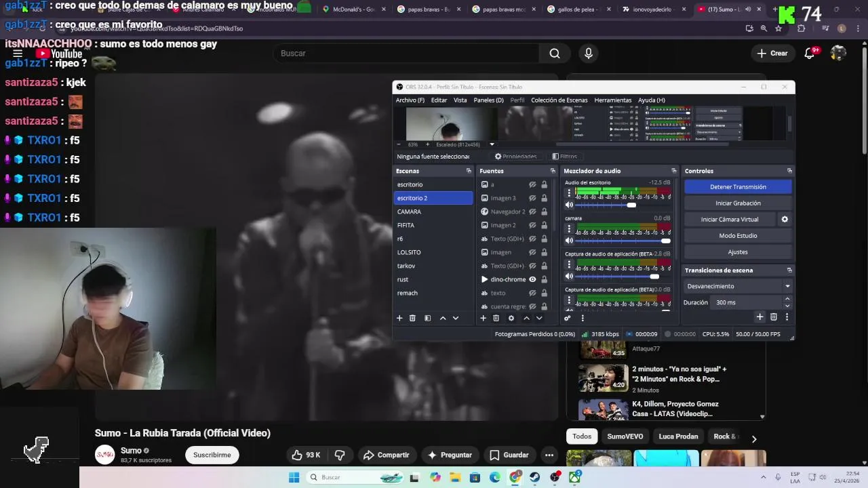Open source properties gear in Fuentes toolbar
The width and height of the screenshot is (868, 488).
click(x=511, y=318)
